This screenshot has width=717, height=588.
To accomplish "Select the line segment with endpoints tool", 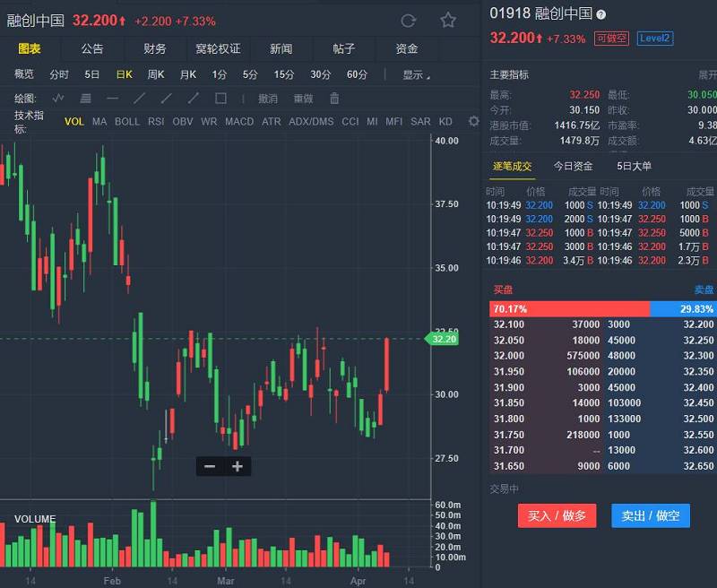I will pos(194,99).
